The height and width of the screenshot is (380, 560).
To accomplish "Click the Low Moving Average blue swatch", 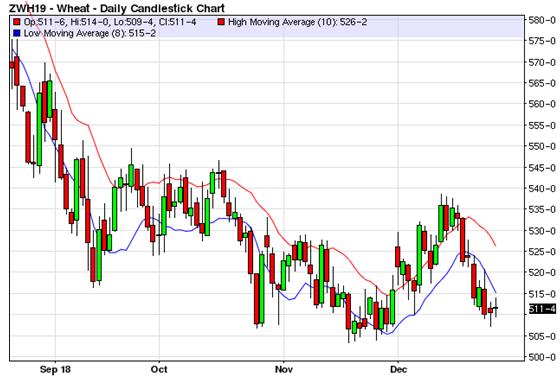I will tap(16, 34).
